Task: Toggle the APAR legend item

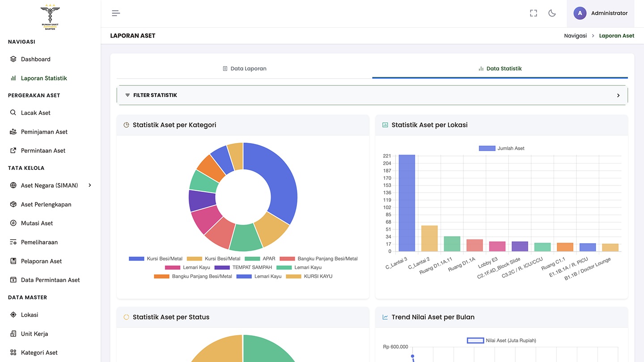Action: pyautogui.click(x=260, y=259)
